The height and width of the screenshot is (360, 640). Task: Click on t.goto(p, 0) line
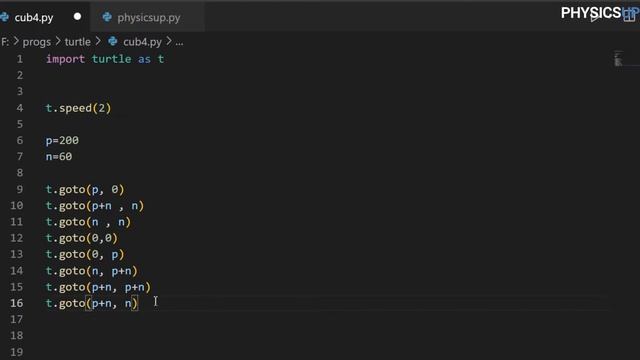(85, 189)
